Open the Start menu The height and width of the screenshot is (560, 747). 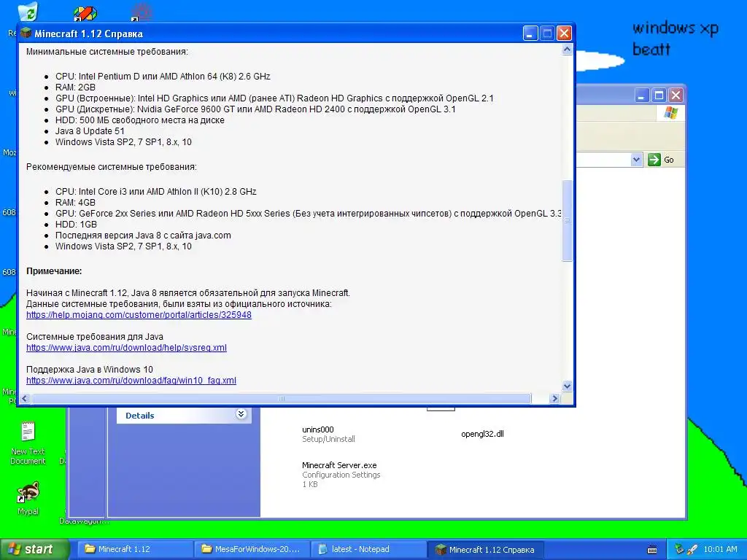coord(34,549)
